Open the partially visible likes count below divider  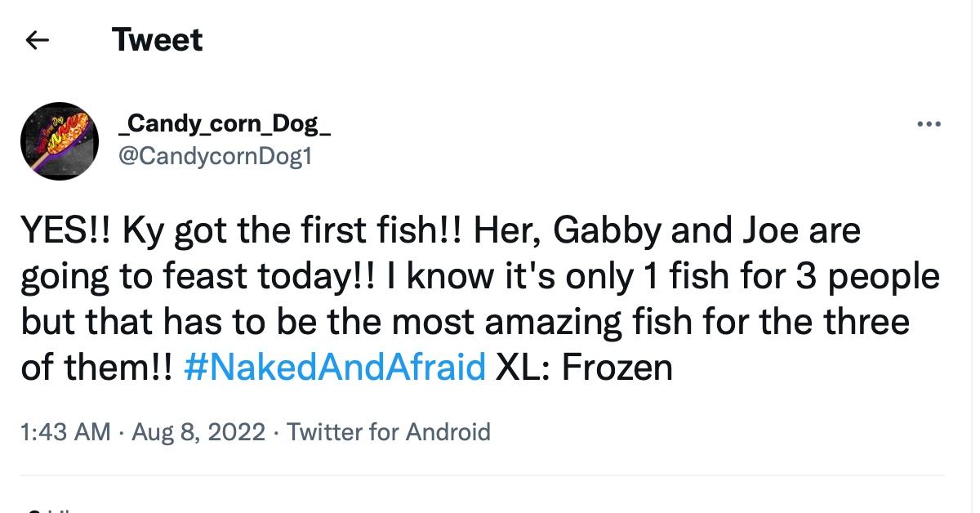49,510
